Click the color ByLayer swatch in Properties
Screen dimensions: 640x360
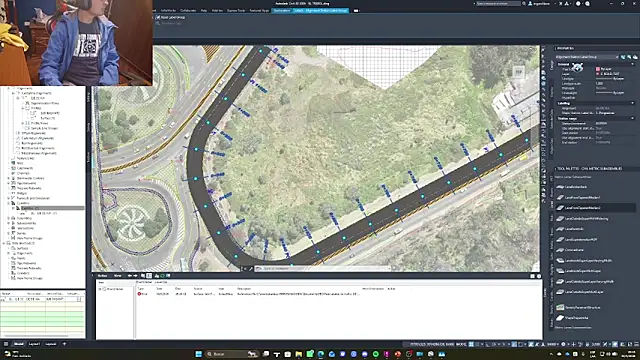coord(598,69)
